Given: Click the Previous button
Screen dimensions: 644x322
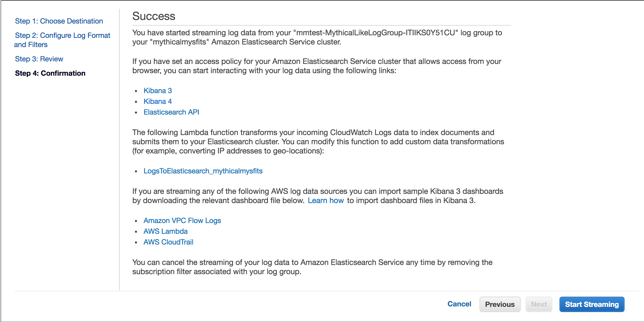Looking at the screenshot, I should click(500, 304).
